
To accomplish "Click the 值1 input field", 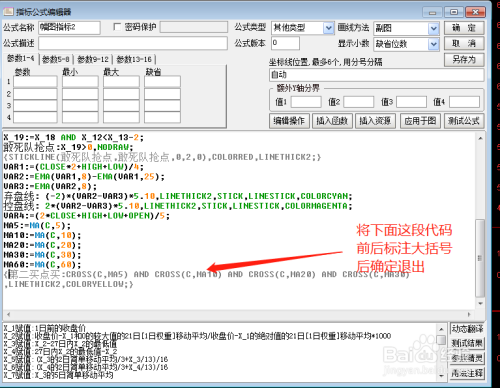I will pyautogui.click(x=306, y=102).
